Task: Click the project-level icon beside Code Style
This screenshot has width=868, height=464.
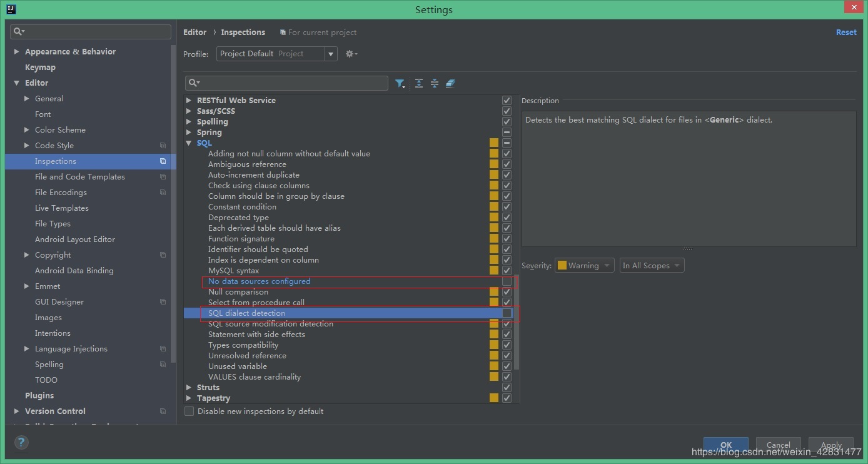Action: pyautogui.click(x=163, y=146)
